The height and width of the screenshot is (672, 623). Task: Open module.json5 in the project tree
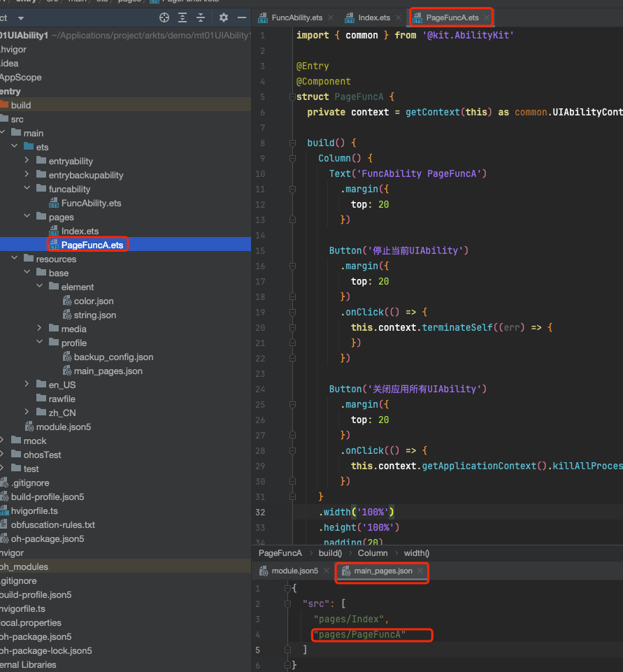pyautogui.click(x=64, y=427)
